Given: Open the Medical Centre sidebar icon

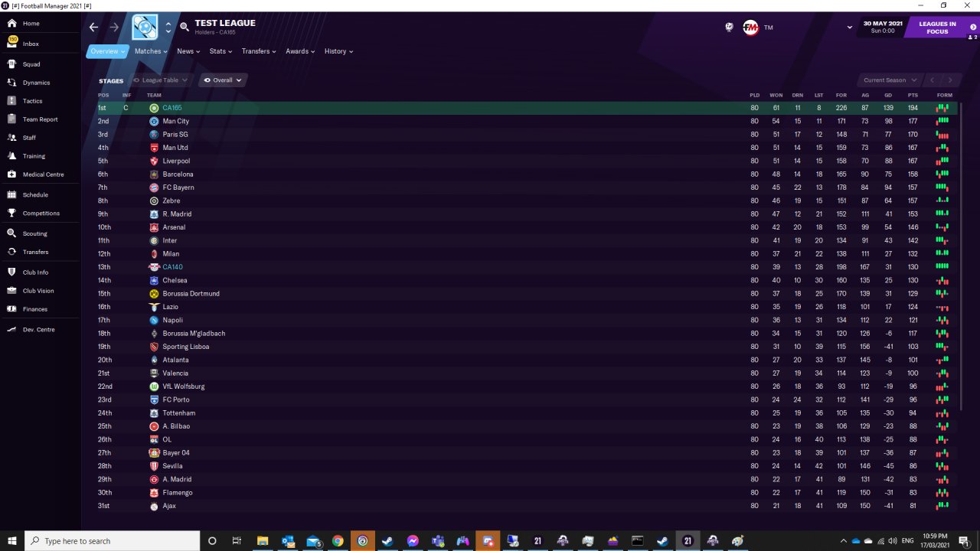Looking at the screenshot, I should (x=12, y=174).
